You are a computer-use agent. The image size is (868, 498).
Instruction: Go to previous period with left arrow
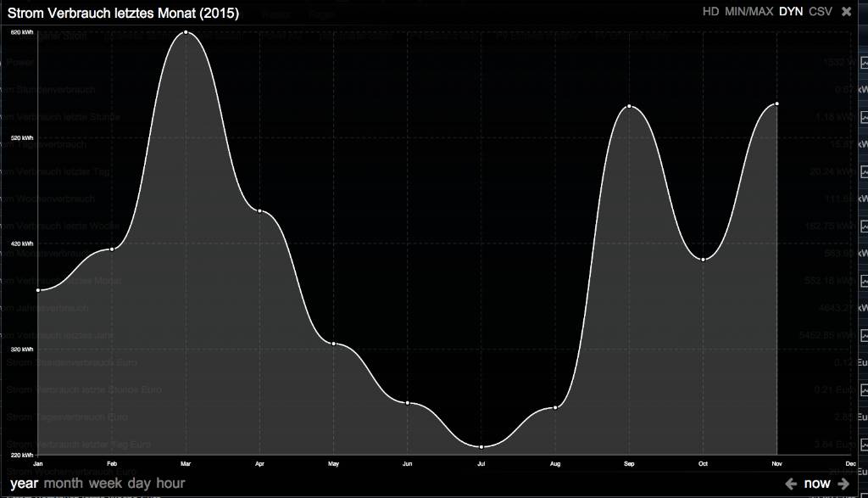[791, 484]
